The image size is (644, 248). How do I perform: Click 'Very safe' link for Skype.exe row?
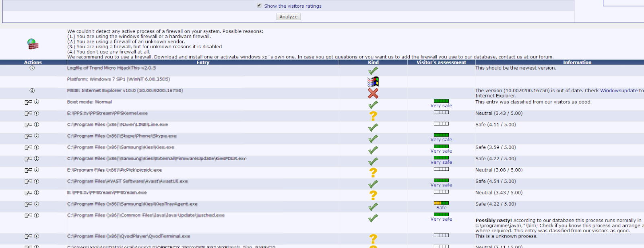(x=441, y=140)
